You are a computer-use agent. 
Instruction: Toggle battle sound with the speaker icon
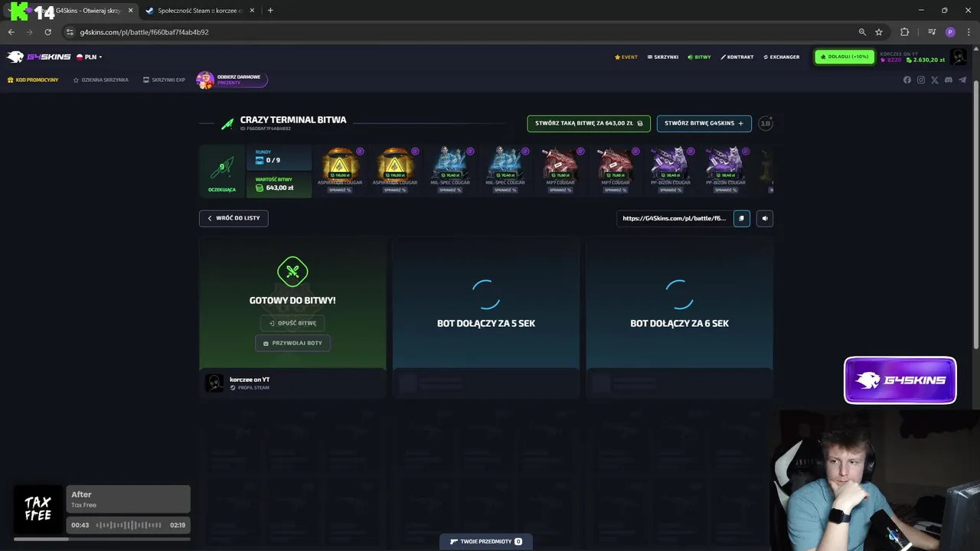tap(765, 218)
